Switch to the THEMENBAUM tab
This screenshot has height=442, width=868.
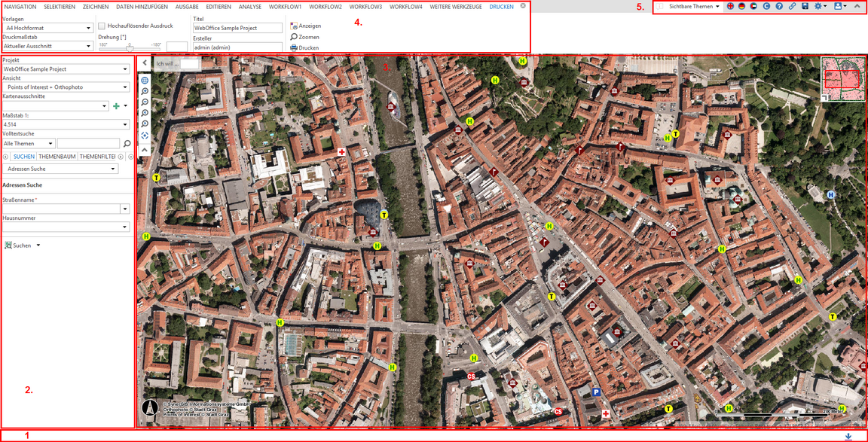pyautogui.click(x=57, y=157)
